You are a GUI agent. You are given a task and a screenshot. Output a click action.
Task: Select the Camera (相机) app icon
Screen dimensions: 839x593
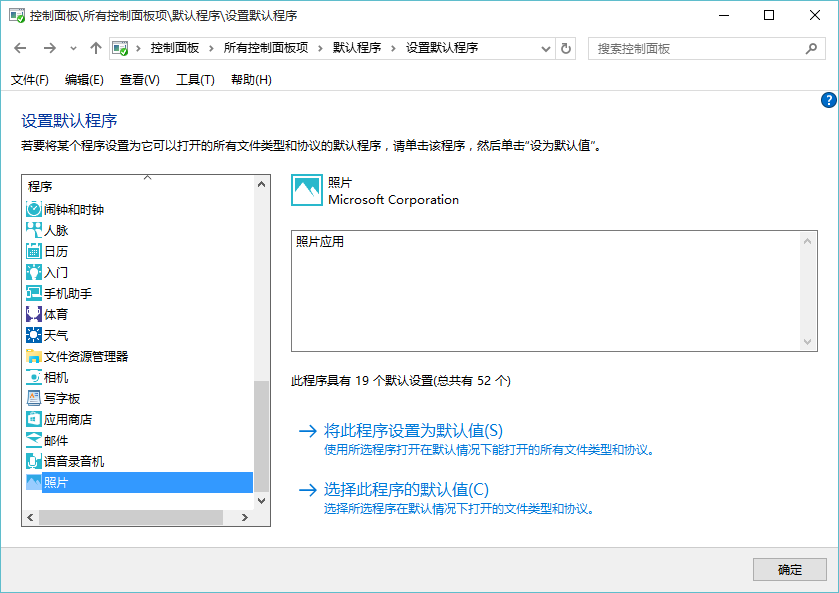pyautogui.click(x=34, y=377)
